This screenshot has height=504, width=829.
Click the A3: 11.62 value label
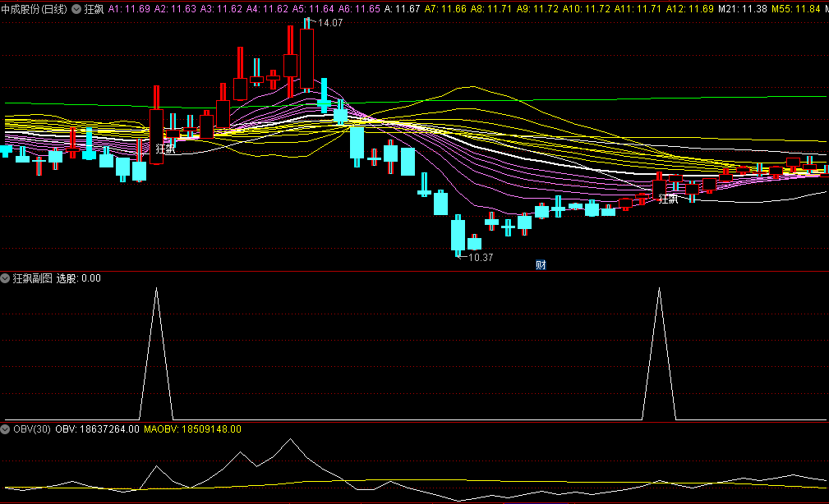(221, 9)
